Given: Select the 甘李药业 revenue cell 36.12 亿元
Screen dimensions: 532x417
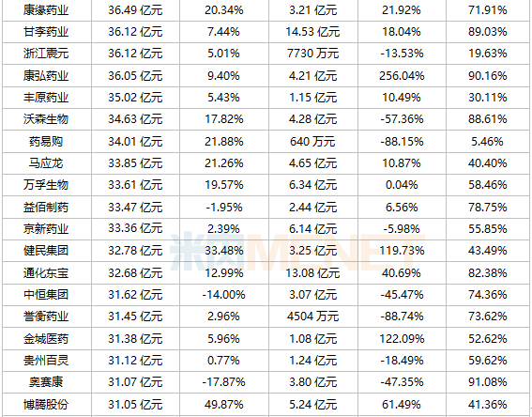Looking at the screenshot, I should pos(135,32).
